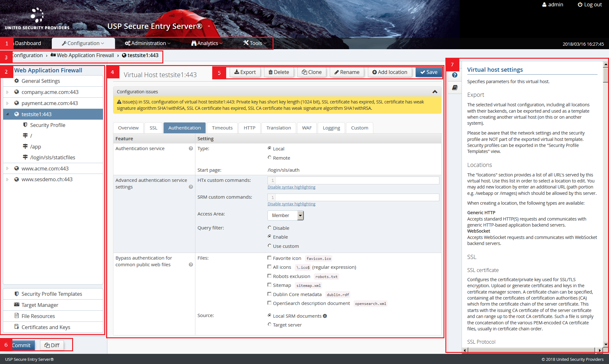
Task: Click the Certificates and Keys icon
Action: click(x=17, y=327)
